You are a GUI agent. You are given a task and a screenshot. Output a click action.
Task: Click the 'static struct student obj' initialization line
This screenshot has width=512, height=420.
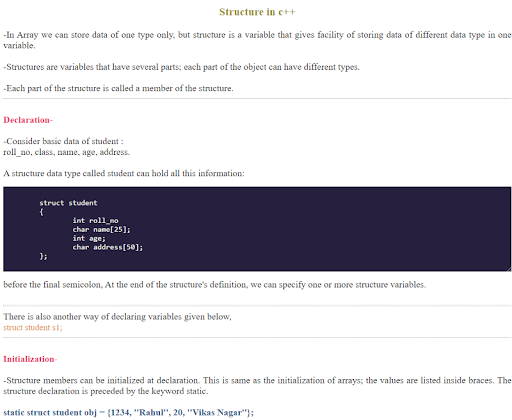coord(128,412)
